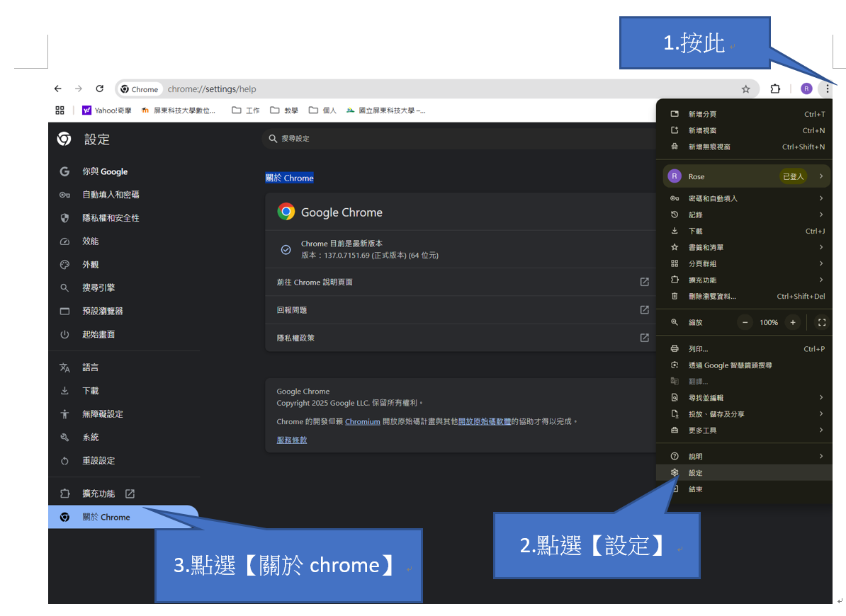Open the 開放原始碼軟體 hyperlink
Image resolution: width=846 pixels, height=616 pixels.
click(x=485, y=421)
